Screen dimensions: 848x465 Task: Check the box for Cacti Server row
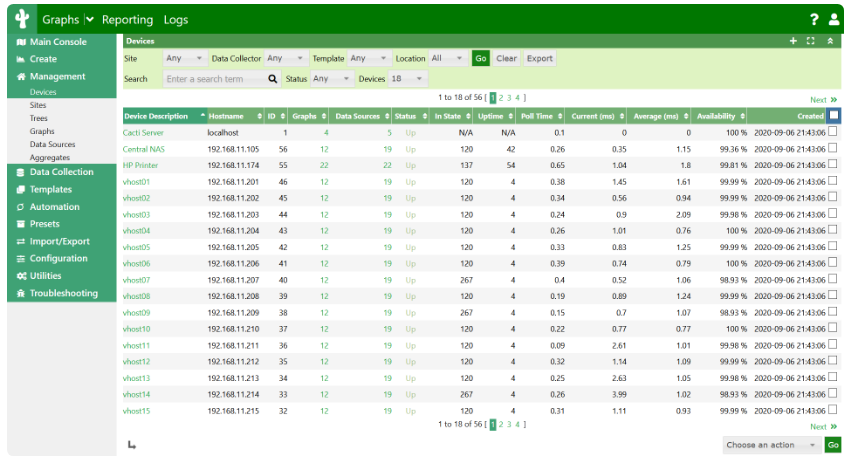pyautogui.click(x=833, y=132)
